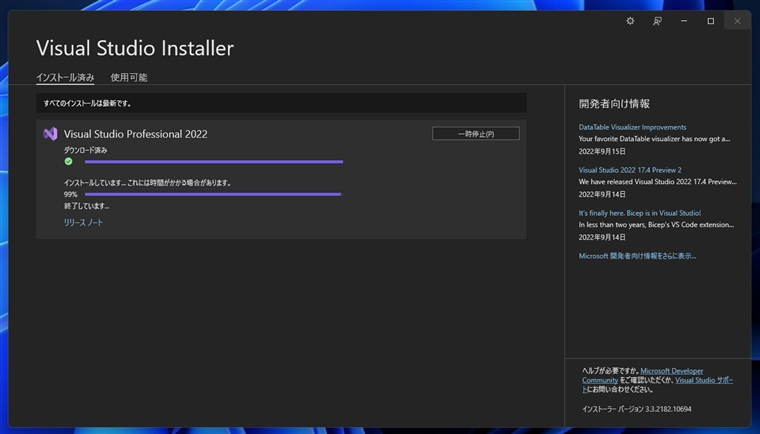
Task: Click the 99% percentage value
Action: point(70,194)
